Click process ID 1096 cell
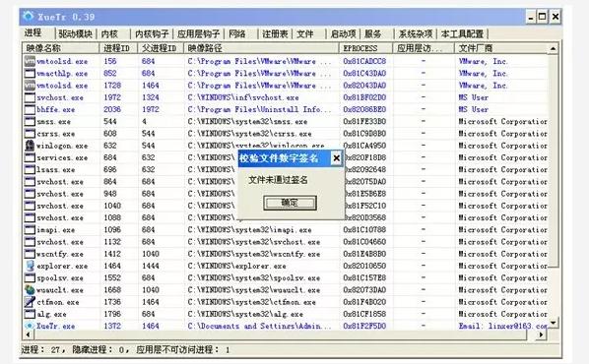Viewport: 589px width, 364px height. [112, 229]
